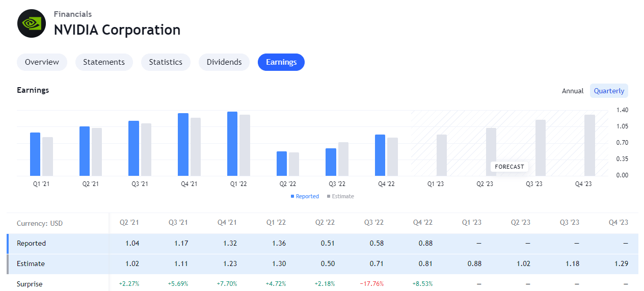Click the Q4 '22 chart axis label

(x=386, y=184)
